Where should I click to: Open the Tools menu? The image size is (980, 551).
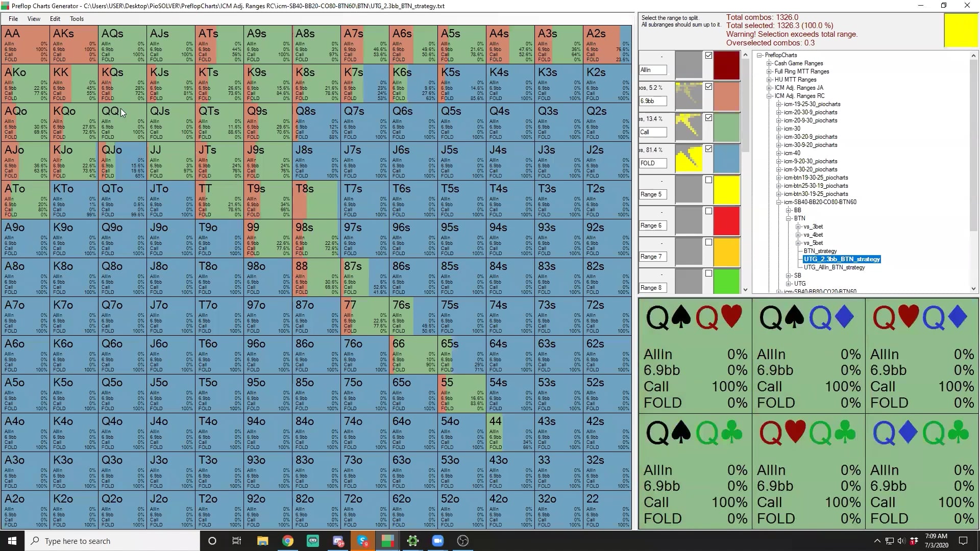(77, 19)
